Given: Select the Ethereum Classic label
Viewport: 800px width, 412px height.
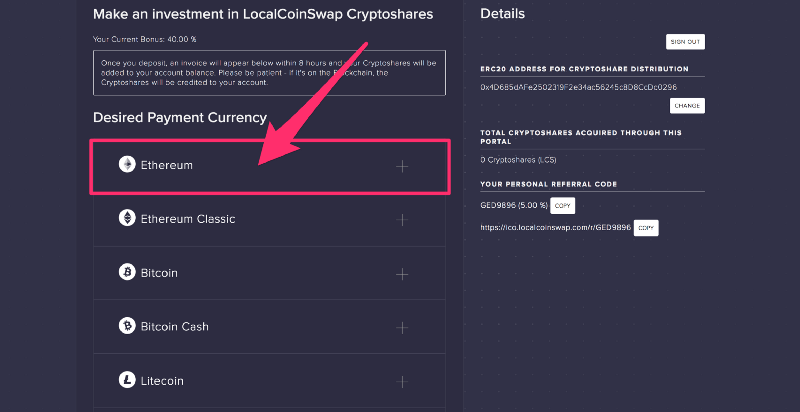Looking at the screenshot, I should 190,219.
